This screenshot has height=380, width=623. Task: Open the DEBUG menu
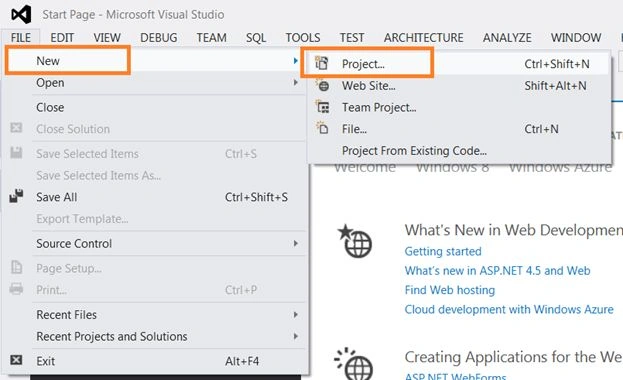[159, 38]
